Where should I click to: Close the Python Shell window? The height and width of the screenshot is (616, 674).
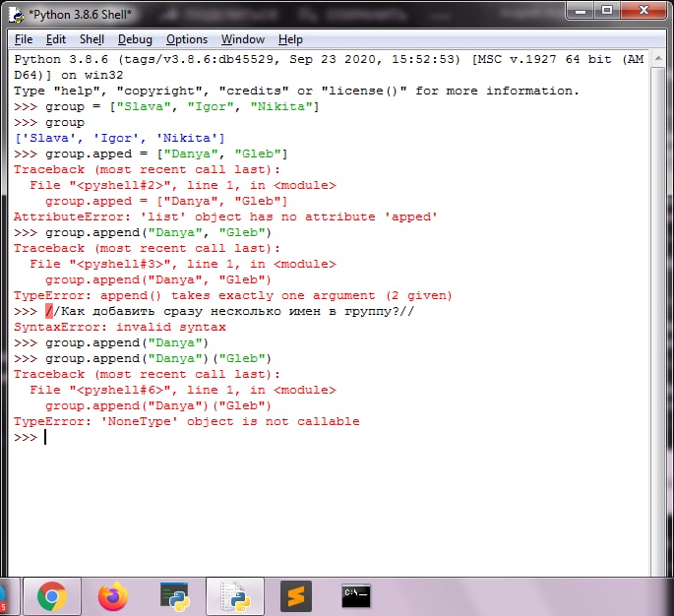pyautogui.click(x=643, y=10)
